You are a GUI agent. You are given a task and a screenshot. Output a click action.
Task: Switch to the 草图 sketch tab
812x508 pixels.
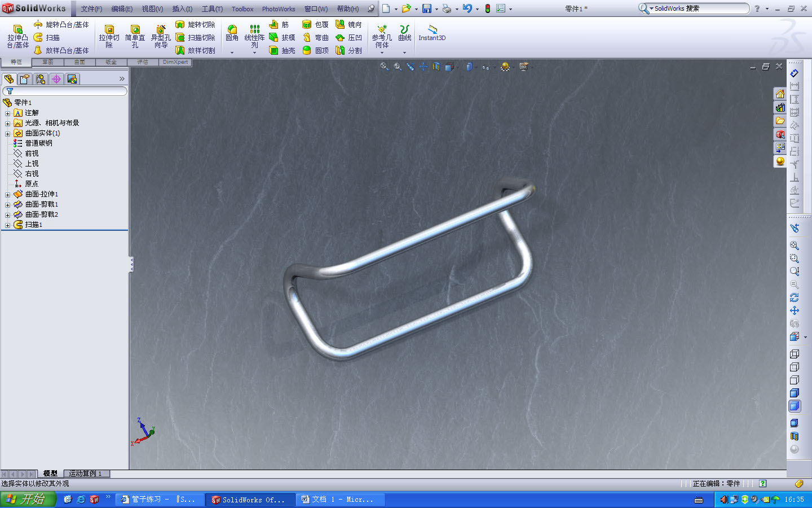click(x=48, y=62)
